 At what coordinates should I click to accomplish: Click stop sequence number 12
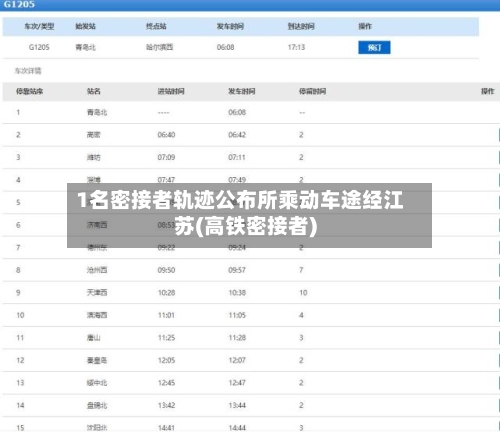(20, 360)
